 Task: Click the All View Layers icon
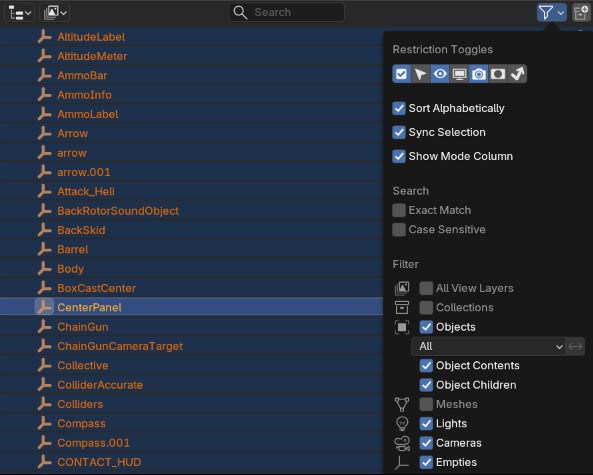[x=402, y=288]
